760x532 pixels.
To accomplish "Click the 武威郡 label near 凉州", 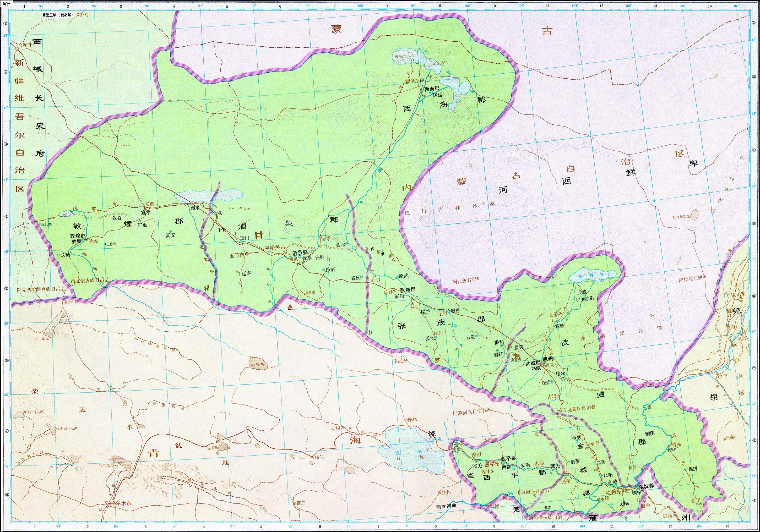I will [x=533, y=363].
